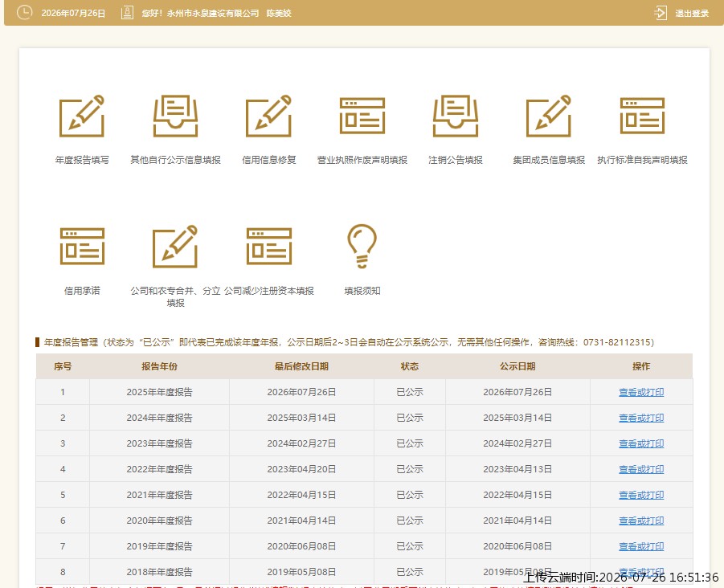This screenshot has height=588, width=724.
Task: Open 公司和农专合并、分立填报 icon
Action: pyautogui.click(x=175, y=247)
